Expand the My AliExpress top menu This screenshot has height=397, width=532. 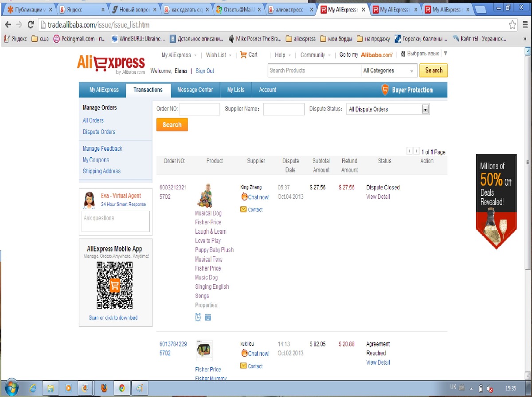[179, 55]
